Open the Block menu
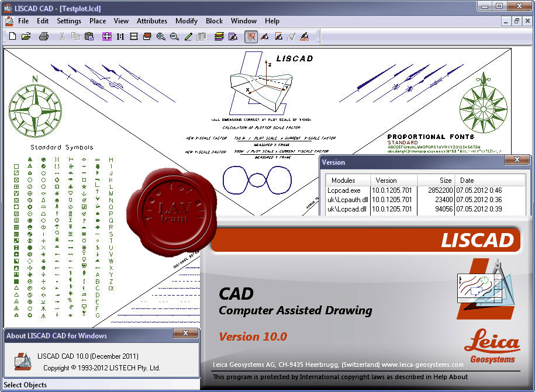The height and width of the screenshot is (392, 535). click(x=214, y=21)
